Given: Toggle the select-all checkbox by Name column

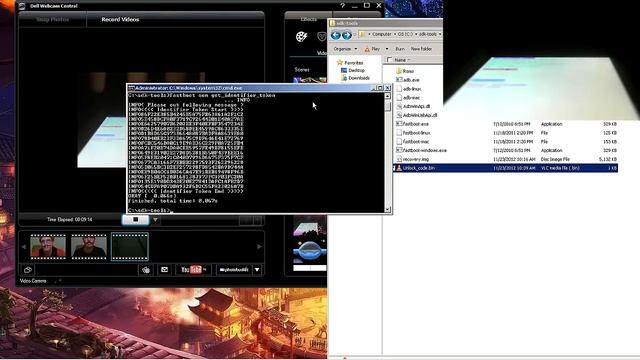Looking at the screenshot, I should (x=389, y=60).
